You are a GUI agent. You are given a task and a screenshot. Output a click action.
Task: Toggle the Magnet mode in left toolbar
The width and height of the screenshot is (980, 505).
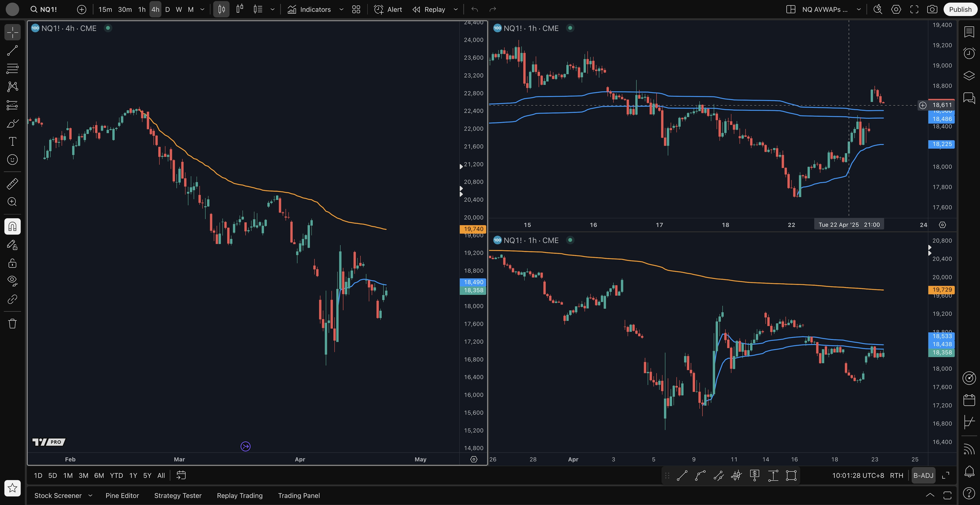pos(12,227)
